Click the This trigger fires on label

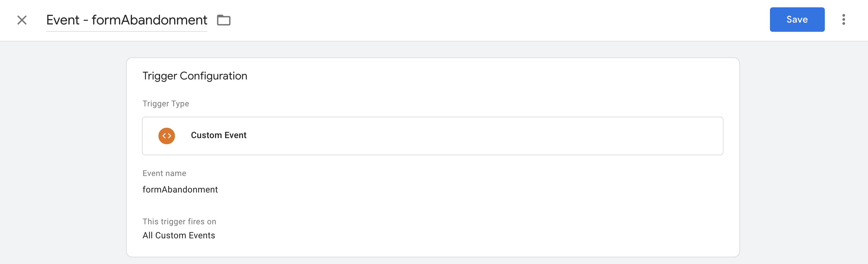[x=179, y=222]
